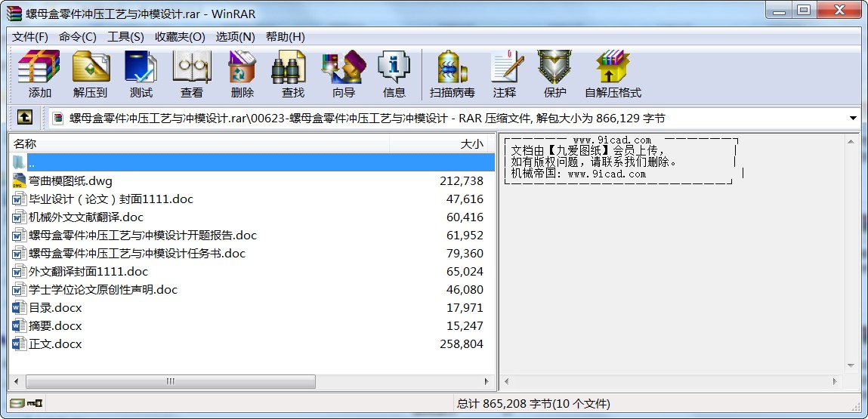Image resolution: width=868 pixels, height=419 pixels.
Task: Click the 添加 (Add) toolbar icon
Action: pyautogui.click(x=39, y=74)
